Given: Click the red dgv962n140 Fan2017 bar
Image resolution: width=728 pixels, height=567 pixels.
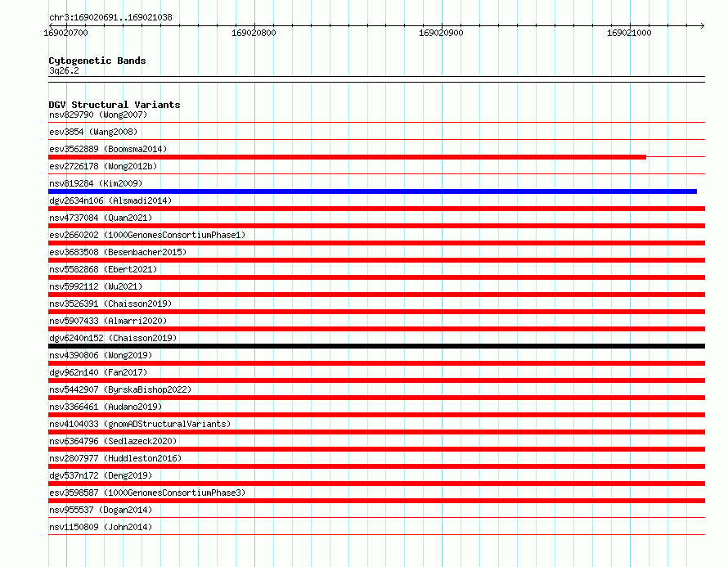Looking at the screenshot, I should (x=376, y=380).
